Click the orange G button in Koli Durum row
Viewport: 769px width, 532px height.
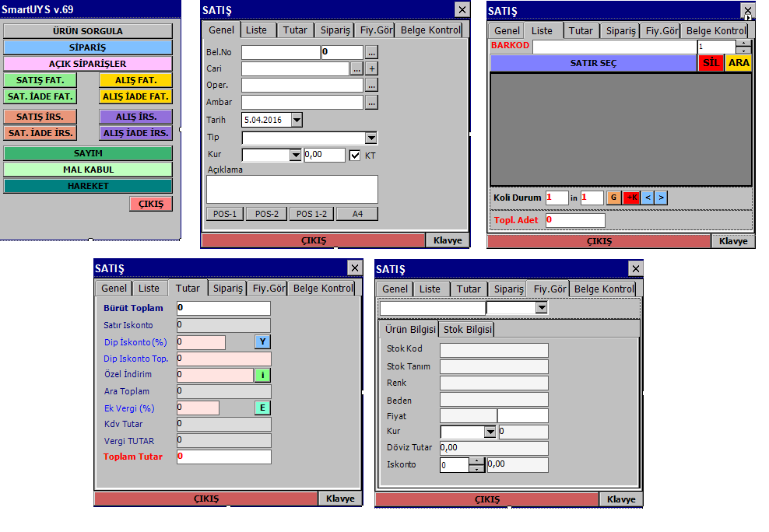click(x=613, y=198)
